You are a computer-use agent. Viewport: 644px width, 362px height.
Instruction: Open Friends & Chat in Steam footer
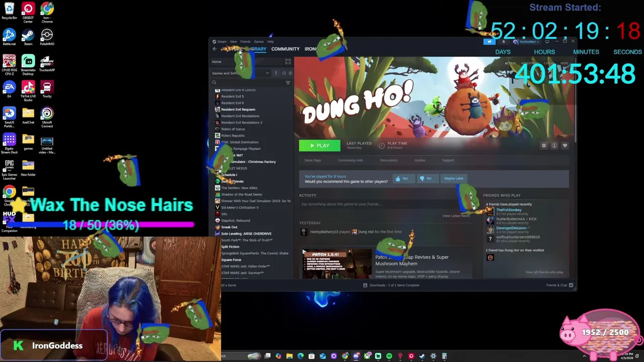[559, 285]
